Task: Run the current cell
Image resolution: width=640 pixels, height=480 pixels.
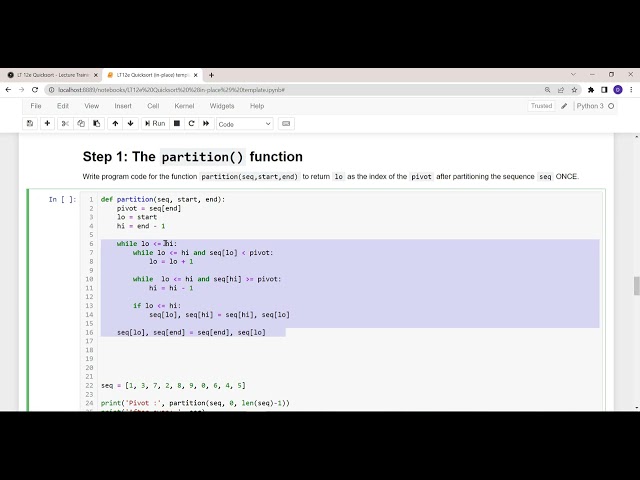Action: click(x=155, y=123)
